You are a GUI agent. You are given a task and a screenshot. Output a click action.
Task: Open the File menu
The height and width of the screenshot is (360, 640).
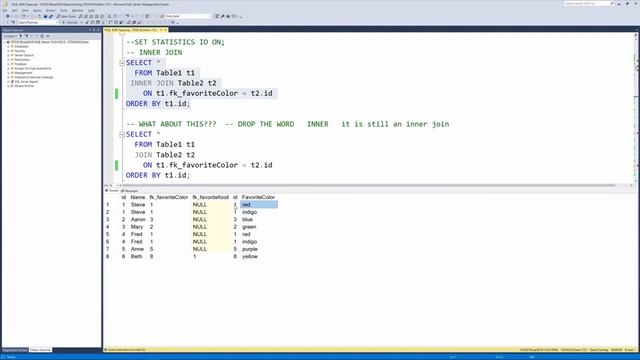tap(5, 10)
